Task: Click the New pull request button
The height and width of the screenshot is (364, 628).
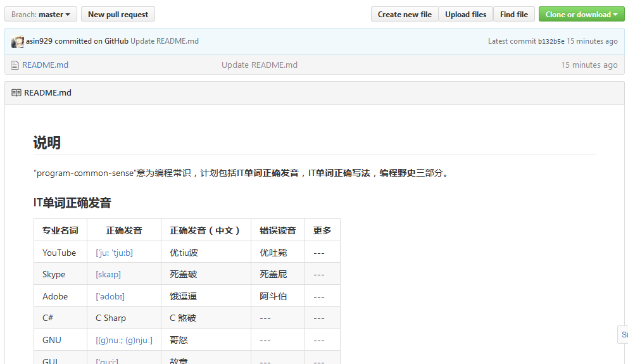Action: (x=118, y=15)
